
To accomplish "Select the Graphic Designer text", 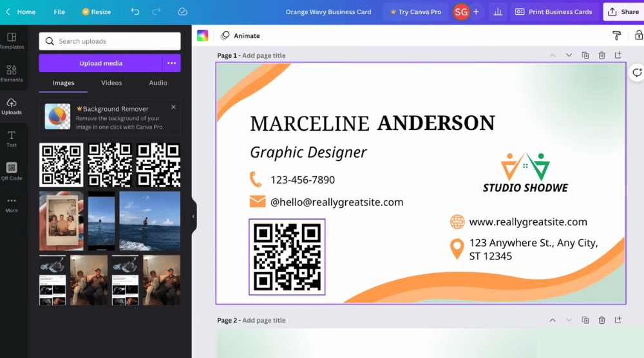I will click(x=308, y=153).
